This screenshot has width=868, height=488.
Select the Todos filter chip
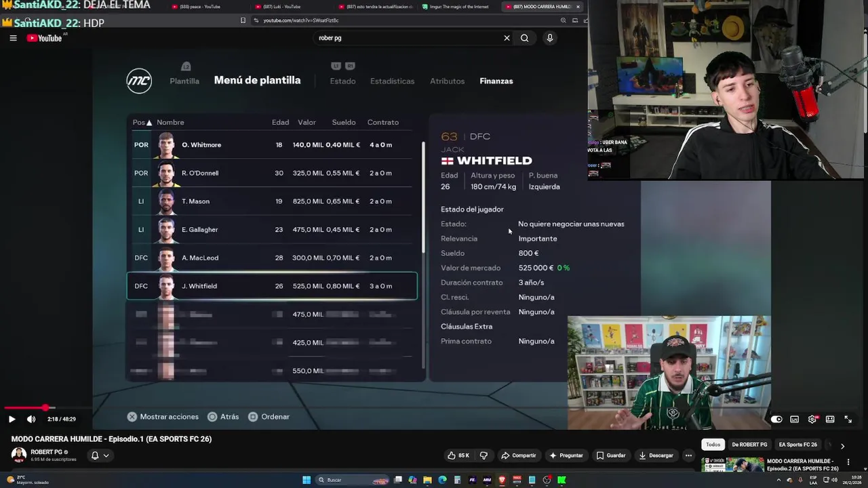click(x=713, y=445)
